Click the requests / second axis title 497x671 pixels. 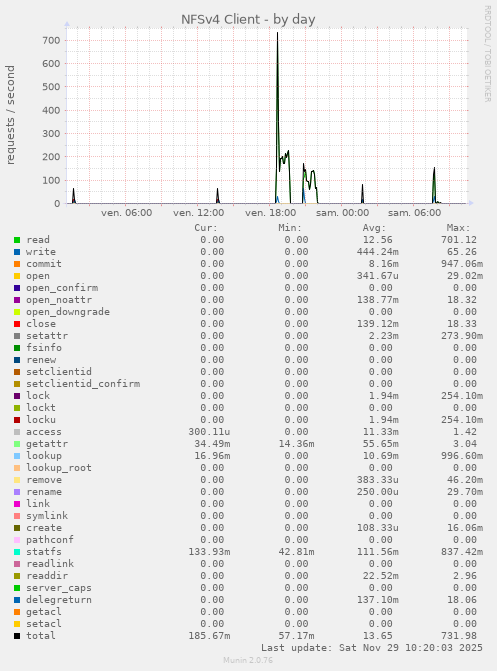point(10,115)
